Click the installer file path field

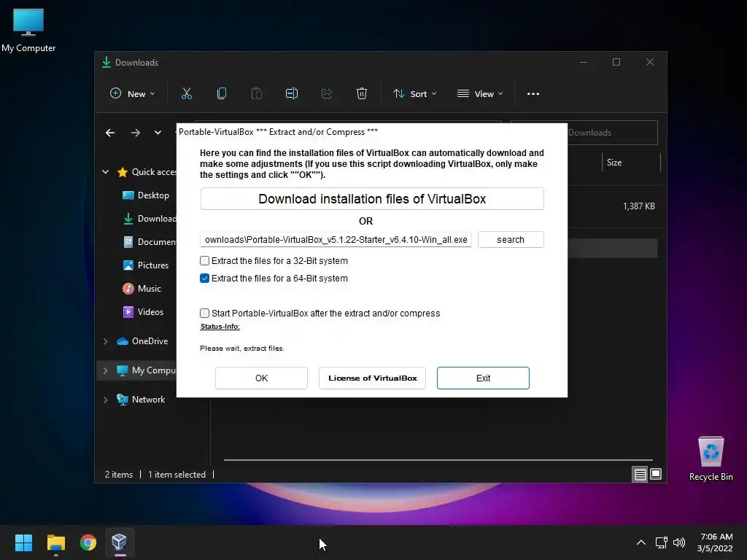[336, 239]
